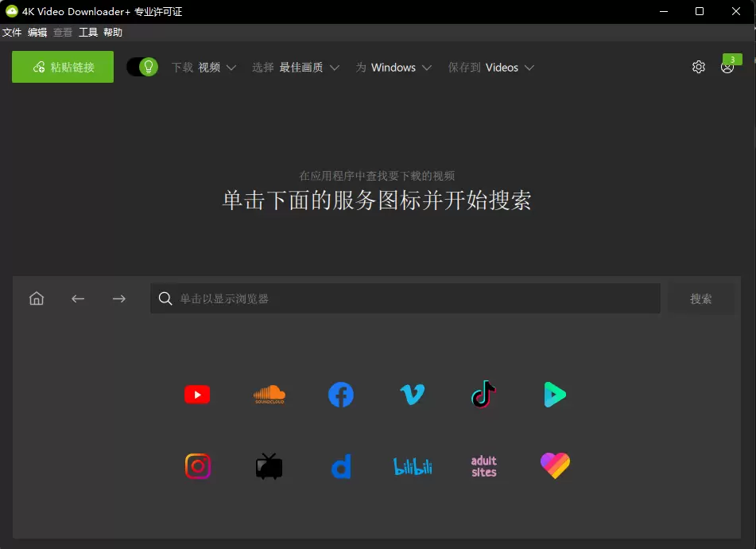Image resolution: width=756 pixels, height=549 pixels.
Task: Open 文件 menu
Action: pos(12,33)
